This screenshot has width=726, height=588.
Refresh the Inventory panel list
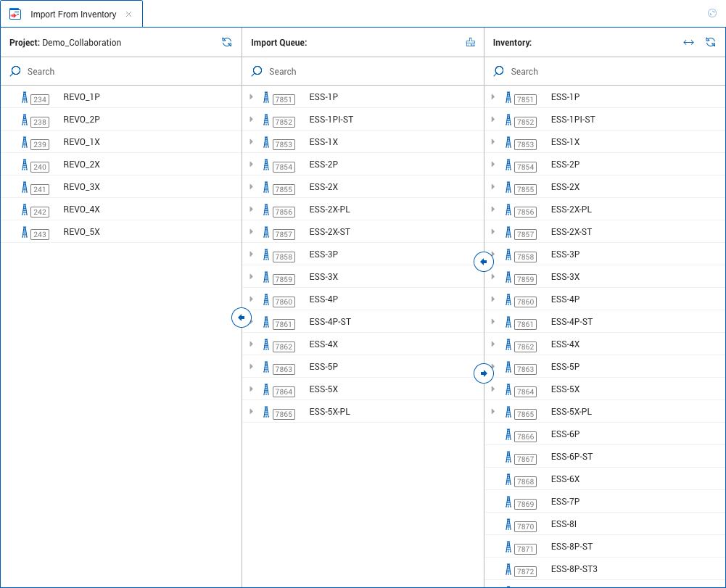click(711, 43)
